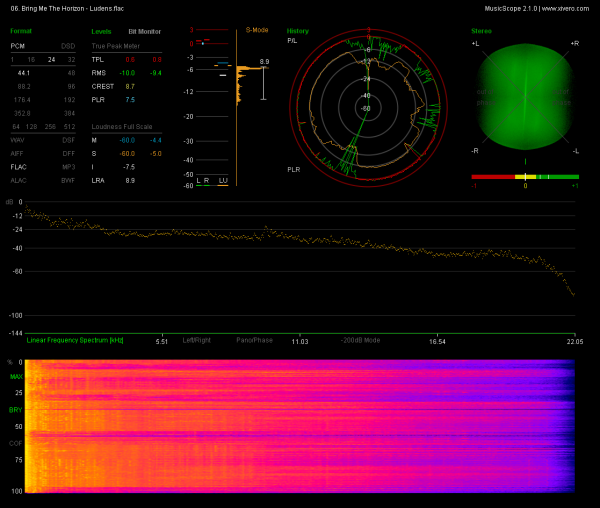The image size is (600, 508).
Task: Click the DSD format indicator
Action: click(68, 46)
